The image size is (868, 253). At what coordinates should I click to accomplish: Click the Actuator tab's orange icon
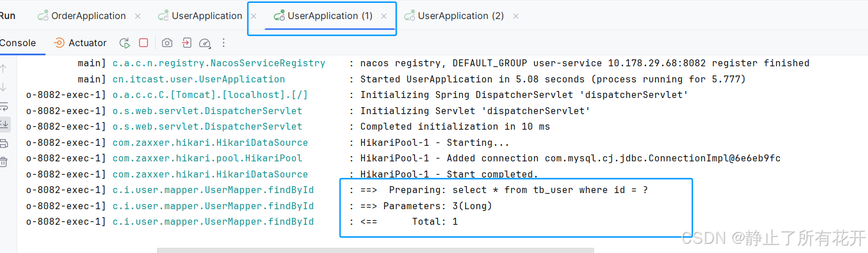[59, 43]
